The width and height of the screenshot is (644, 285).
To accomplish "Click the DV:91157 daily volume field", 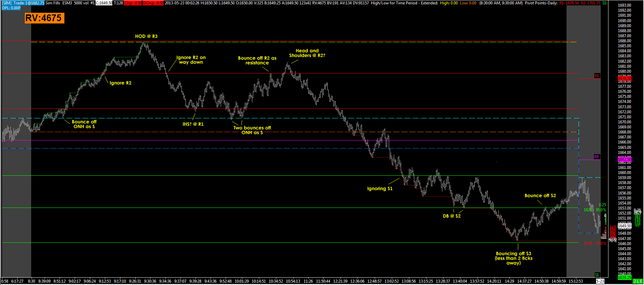I will point(360,3).
